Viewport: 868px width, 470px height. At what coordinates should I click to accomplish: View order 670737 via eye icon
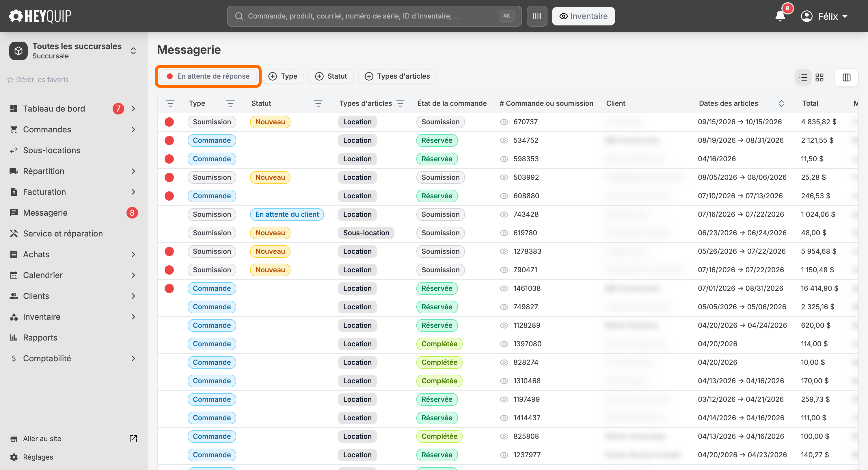[504, 122]
